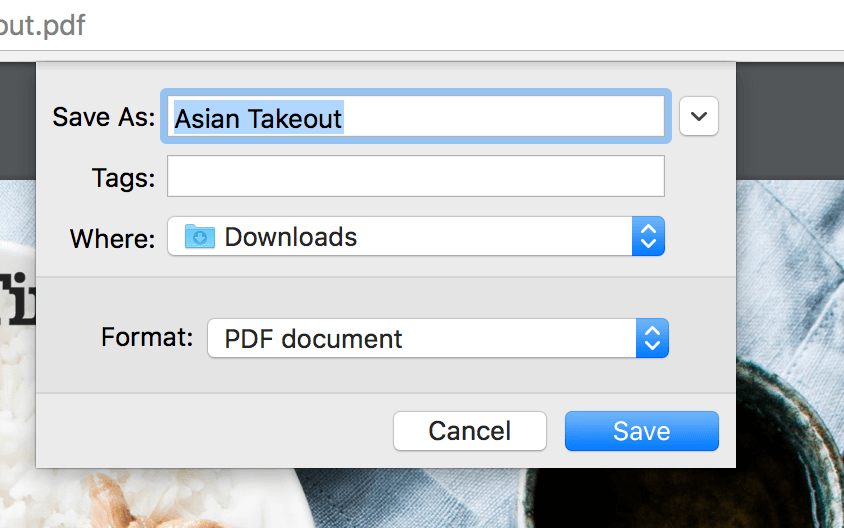Click the blue arrows on Where popup
The width and height of the screenshot is (844, 528).
[x=648, y=237]
